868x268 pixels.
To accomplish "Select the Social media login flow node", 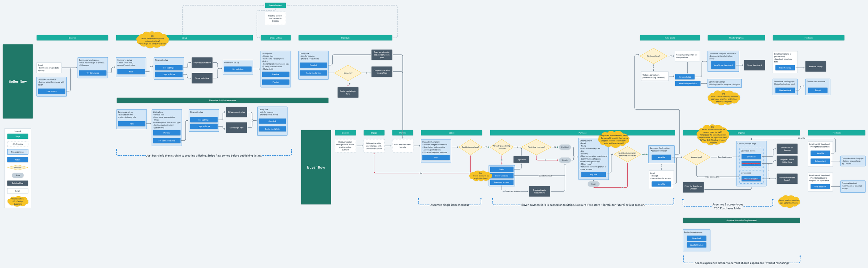I will click(348, 93).
